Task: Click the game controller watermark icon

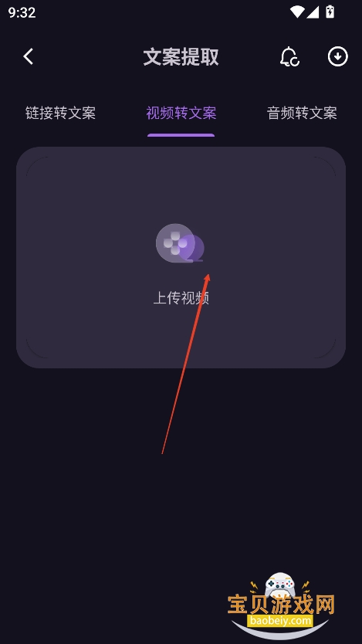Action: 280,585
